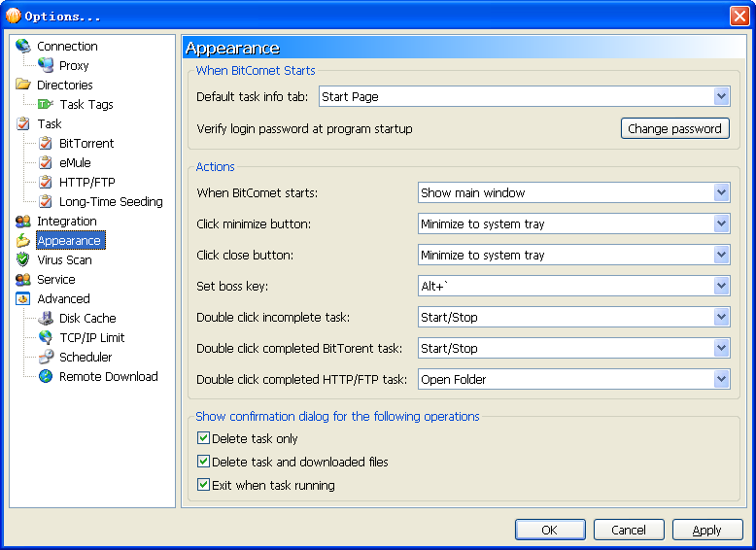Click the Virus Scan shield icon

click(x=22, y=259)
